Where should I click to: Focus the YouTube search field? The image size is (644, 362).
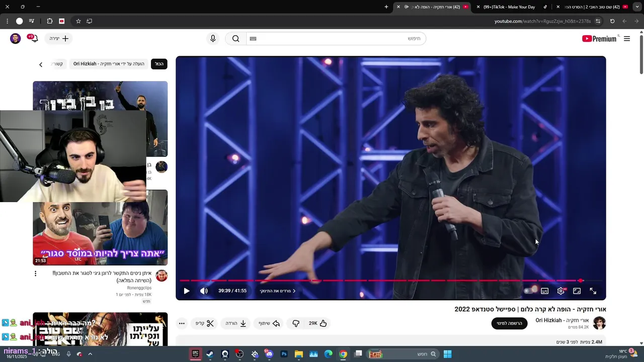pos(336,39)
